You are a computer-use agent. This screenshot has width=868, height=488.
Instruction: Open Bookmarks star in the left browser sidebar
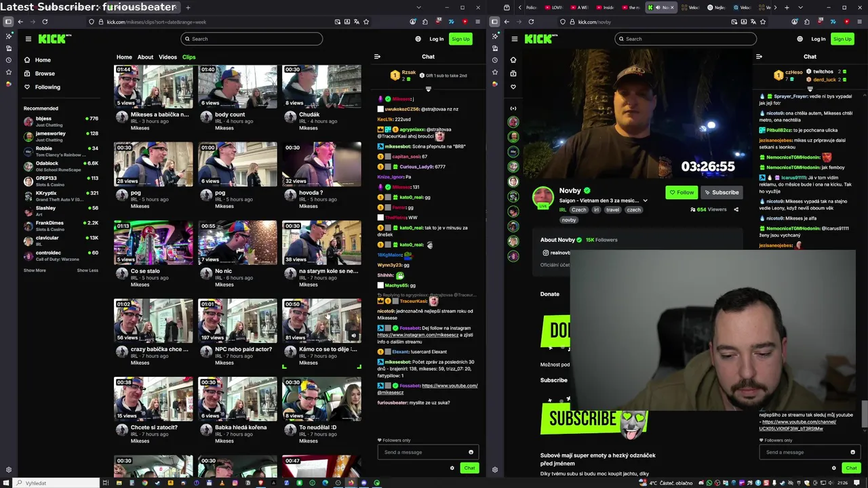point(8,73)
